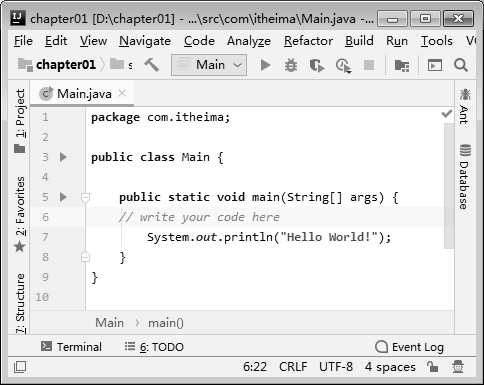Click in the 'package com.itheima;' line
The width and height of the screenshot is (484, 385).
(x=160, y=117)
